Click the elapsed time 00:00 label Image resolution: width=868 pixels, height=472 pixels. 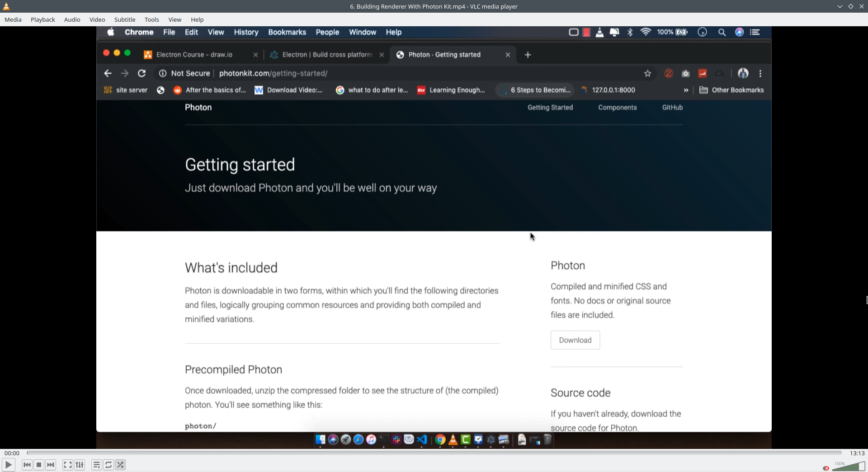12,453
